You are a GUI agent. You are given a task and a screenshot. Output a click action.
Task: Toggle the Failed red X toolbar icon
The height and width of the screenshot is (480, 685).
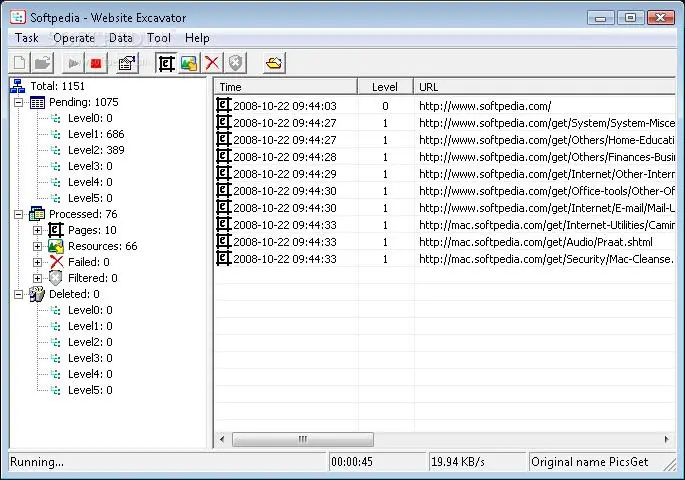[212, 63]
